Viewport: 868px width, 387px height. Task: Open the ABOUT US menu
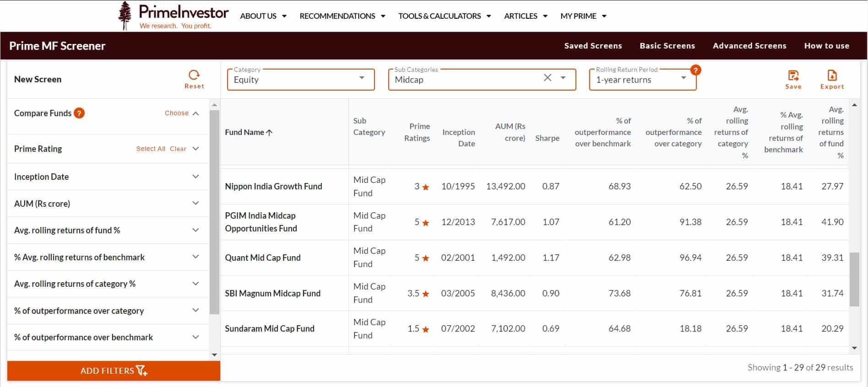(x=263, y=16)
